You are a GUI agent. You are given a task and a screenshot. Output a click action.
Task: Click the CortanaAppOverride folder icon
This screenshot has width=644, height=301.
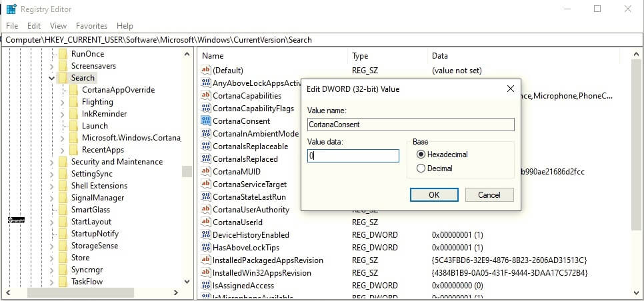(x=73, y=90)
